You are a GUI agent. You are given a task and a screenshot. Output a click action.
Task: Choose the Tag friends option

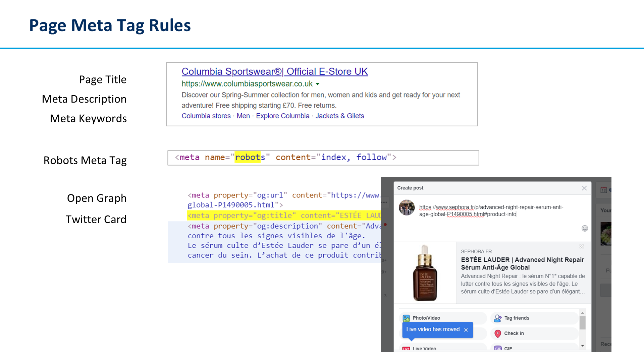pos(534,318)
